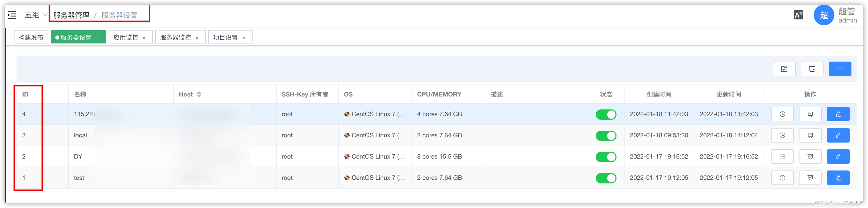Sort the table by Host column
Viewport: 868px width, 208px height.
click(199, 94)
